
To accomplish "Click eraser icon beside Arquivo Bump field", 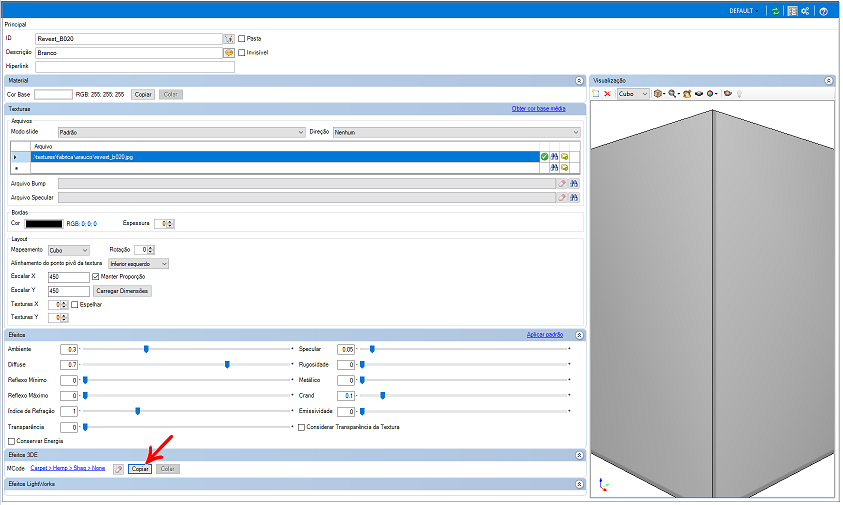I will pos(562,183).
